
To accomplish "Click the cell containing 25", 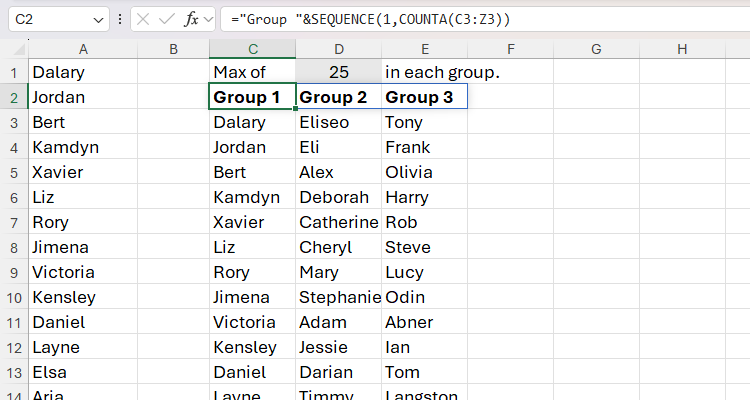I will pos(338,72).
